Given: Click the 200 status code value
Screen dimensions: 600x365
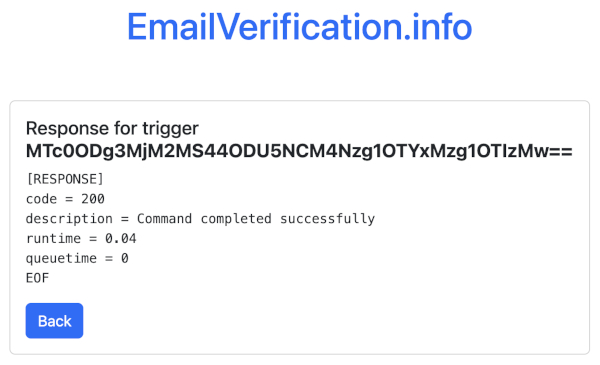Looking at the screenshot, I should pyautogui.click(x=93, y=199).
